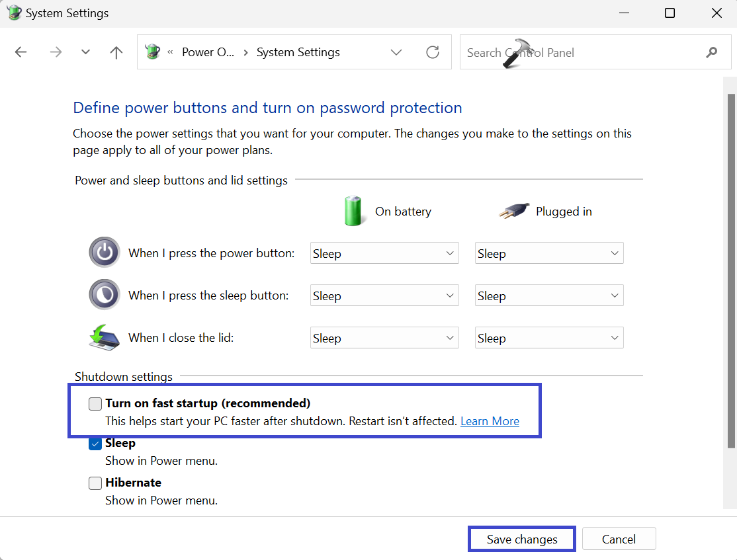This screenshot has width=737, height=560.
Task: Uncheck the Sleep checkbox
Action: click(95, 444)
